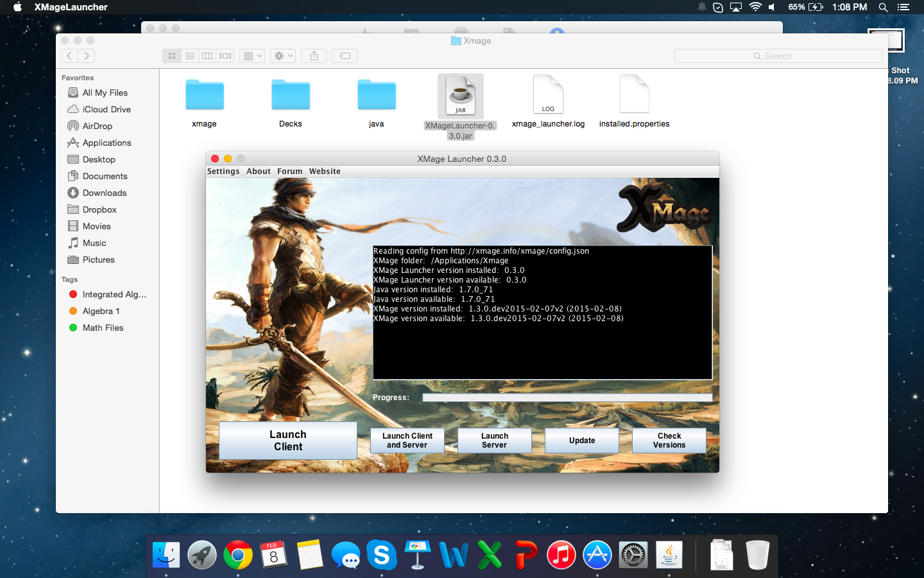Click the Edit Tags toolbar button
The height and width of the screenshot is (578, 924).
(x=345, y=56)
